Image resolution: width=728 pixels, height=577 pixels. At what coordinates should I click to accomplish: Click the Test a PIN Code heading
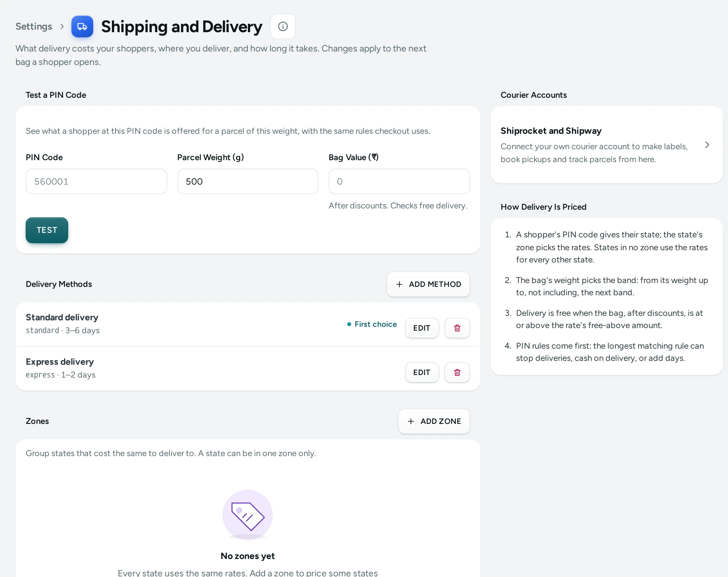click(x=56, y=95)
